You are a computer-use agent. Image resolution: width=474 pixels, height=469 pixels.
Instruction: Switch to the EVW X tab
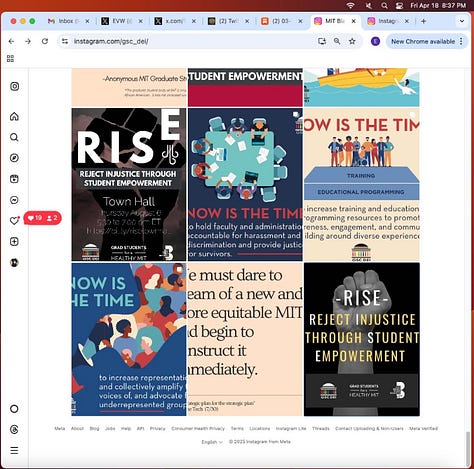pyautogui.click(x=122, y=21)
